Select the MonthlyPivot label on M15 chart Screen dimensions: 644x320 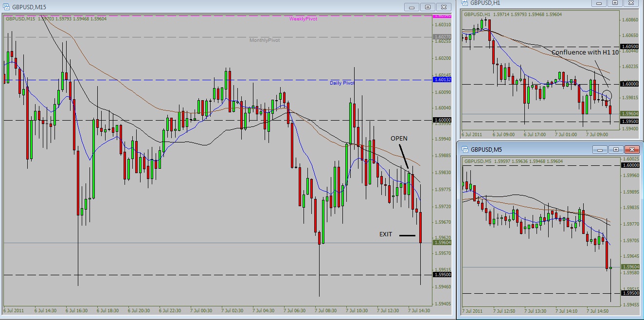pyautogui.click(x=265, y=40)
